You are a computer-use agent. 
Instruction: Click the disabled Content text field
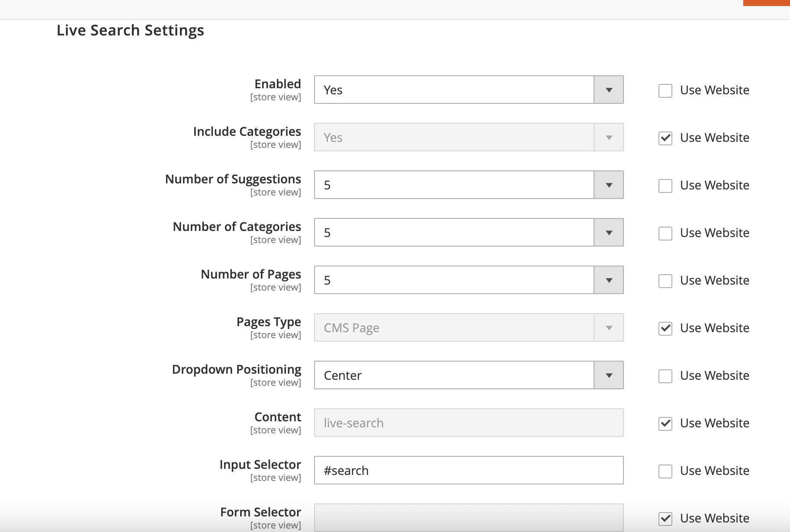(x=469, y=423)
